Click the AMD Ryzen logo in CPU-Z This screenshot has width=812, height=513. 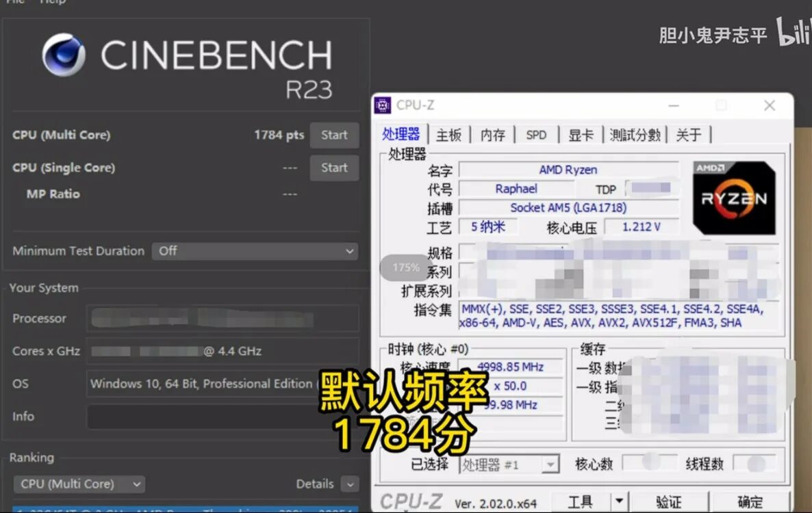coord(734,198)
